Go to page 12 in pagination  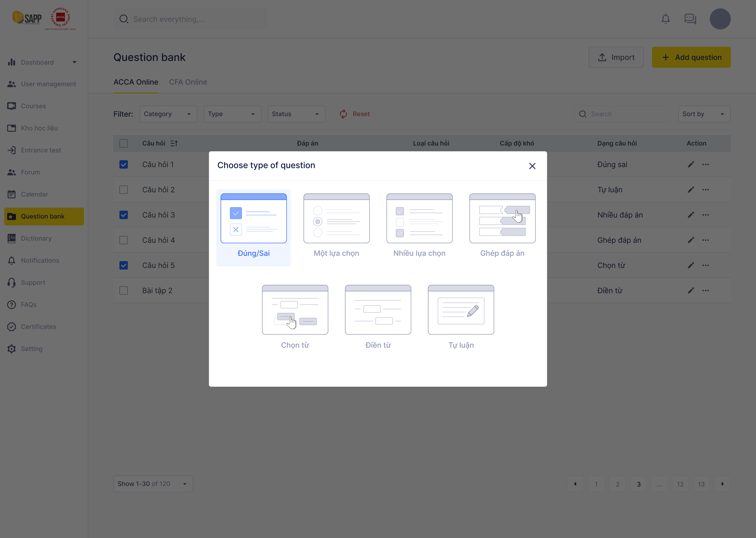pos(680,484)
